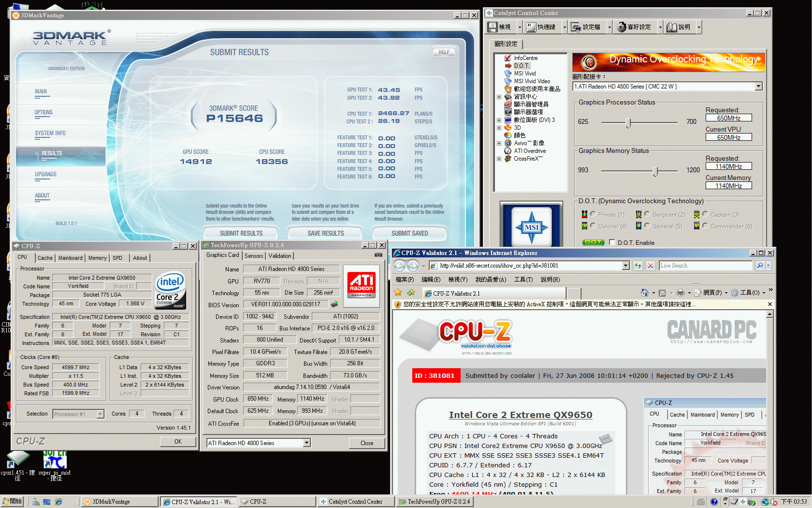Click the help book icon in Catalyst toolbar
This screenshot has height=508, width=812.
[671, 27]
